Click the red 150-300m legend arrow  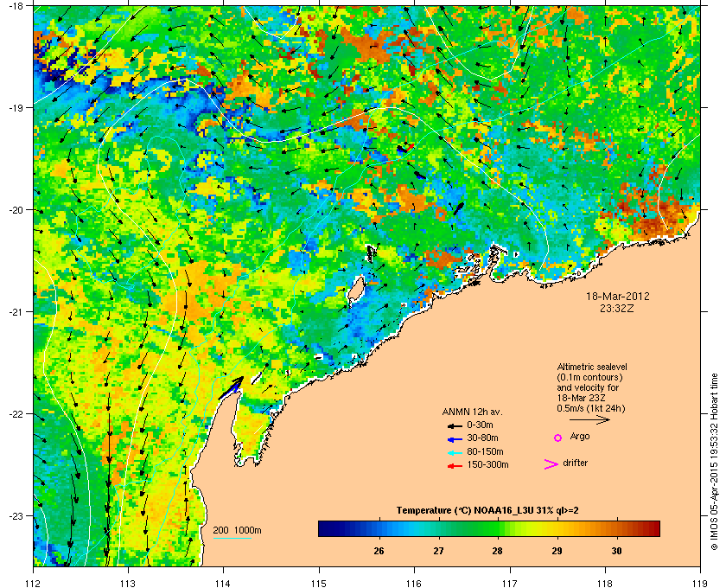[x=455, y=466]
